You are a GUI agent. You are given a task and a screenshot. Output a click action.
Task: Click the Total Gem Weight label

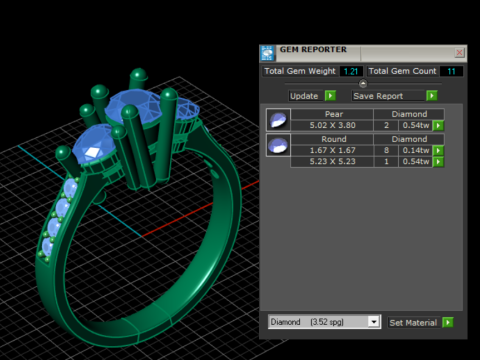300,71
